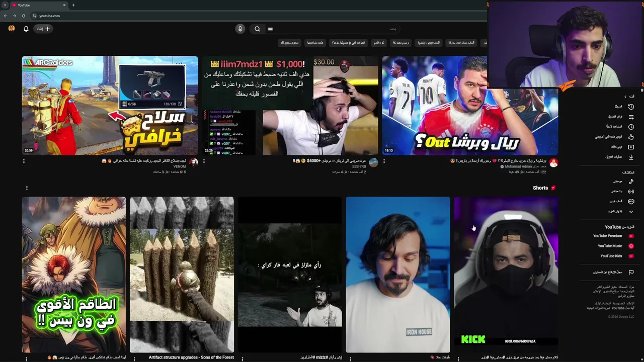Focus the YouTube search input field
This screenshot has width=644, height=362.
click(332, 29)
